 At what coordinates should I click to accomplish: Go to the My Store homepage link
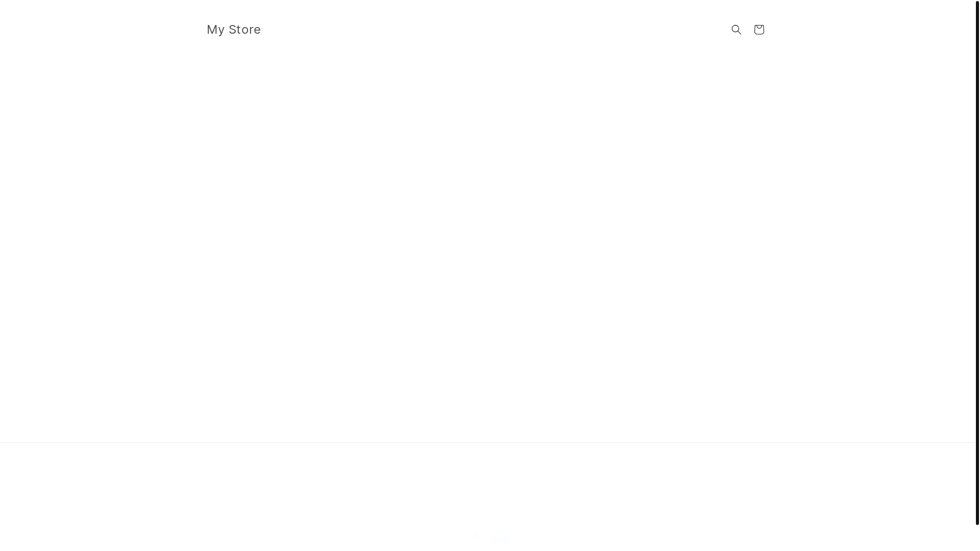point(234,30)
